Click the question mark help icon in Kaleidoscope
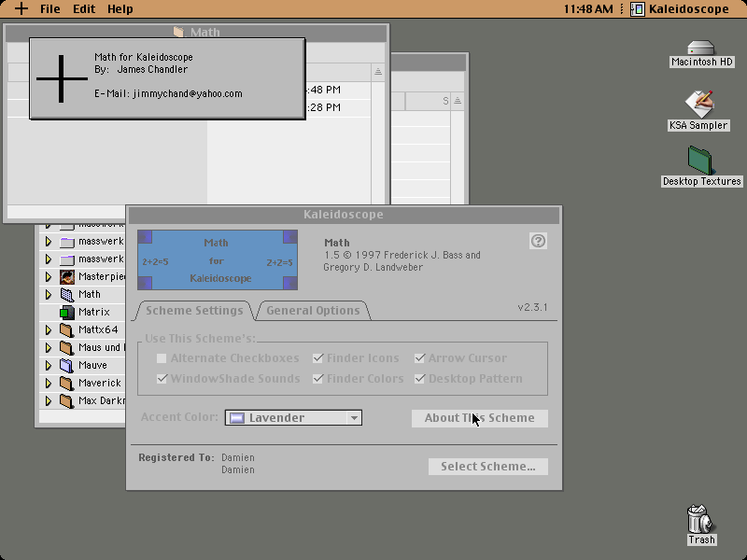The height and width of the screenshot is (560, 747). pyautogui.click(x=539, y=241)
